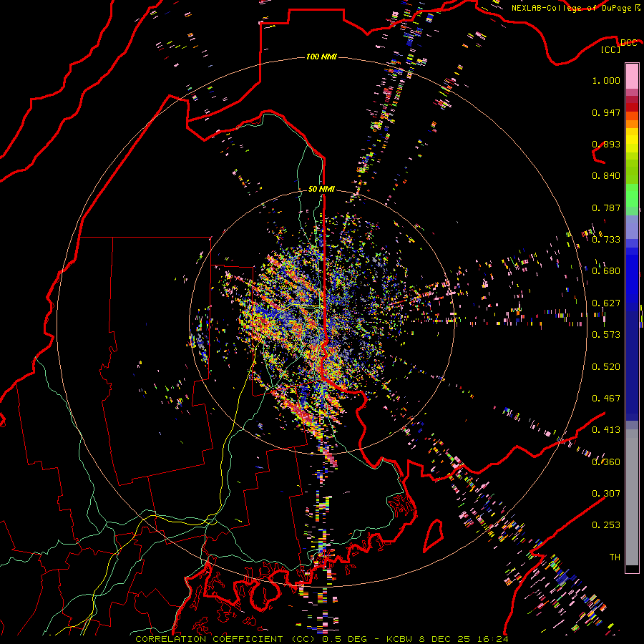644x644 pixels.
Task: Click the 0.840 scale value
Action: [x=606, y=176]
